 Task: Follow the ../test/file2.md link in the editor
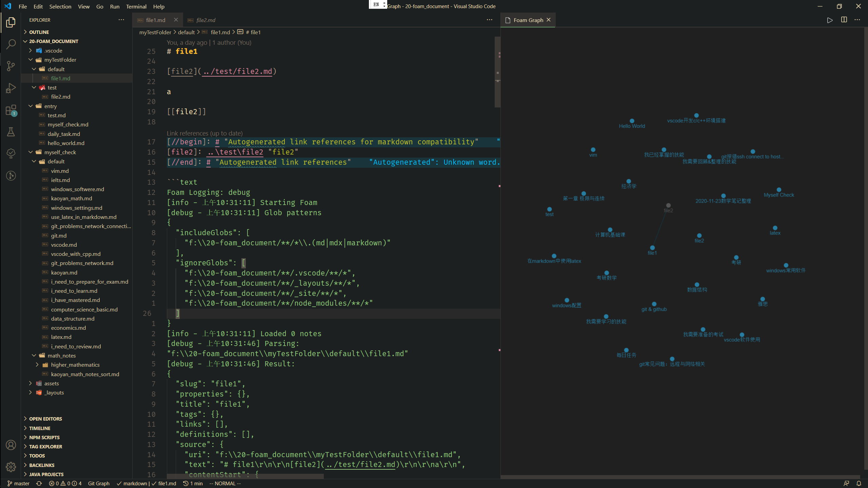point(237,71)
